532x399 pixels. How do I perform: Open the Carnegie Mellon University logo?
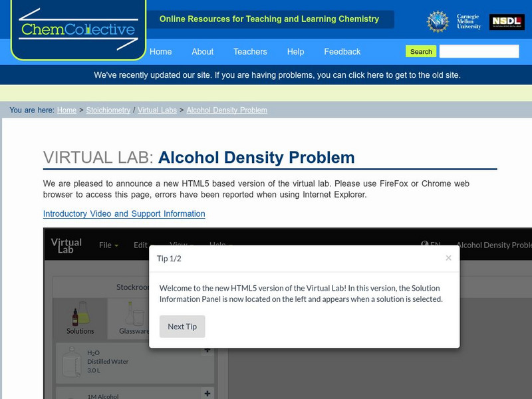469,22
